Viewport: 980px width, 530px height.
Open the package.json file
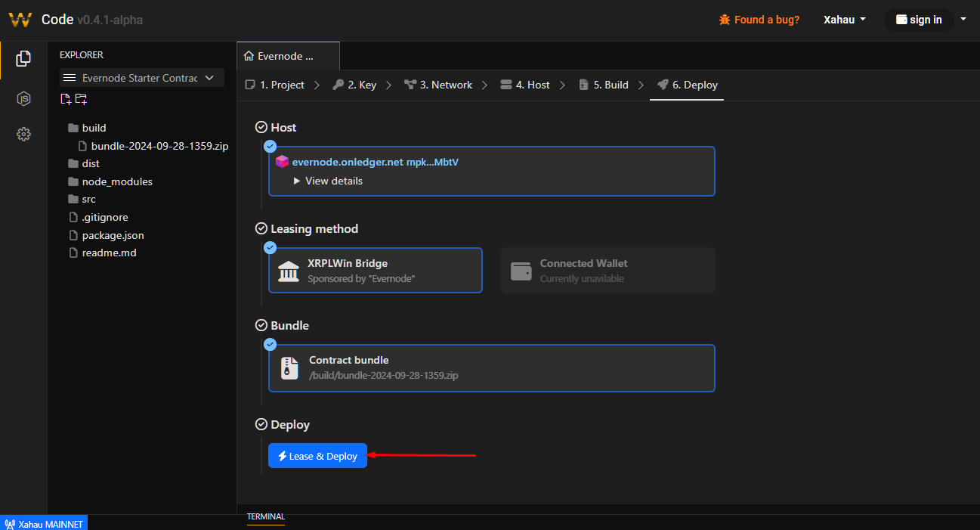click(106, 235)
